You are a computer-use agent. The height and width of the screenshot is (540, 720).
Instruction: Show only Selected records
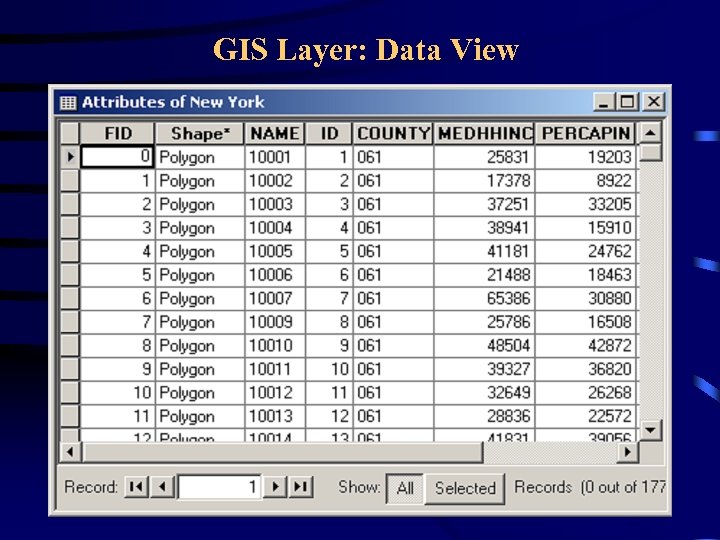pos(465,488)
